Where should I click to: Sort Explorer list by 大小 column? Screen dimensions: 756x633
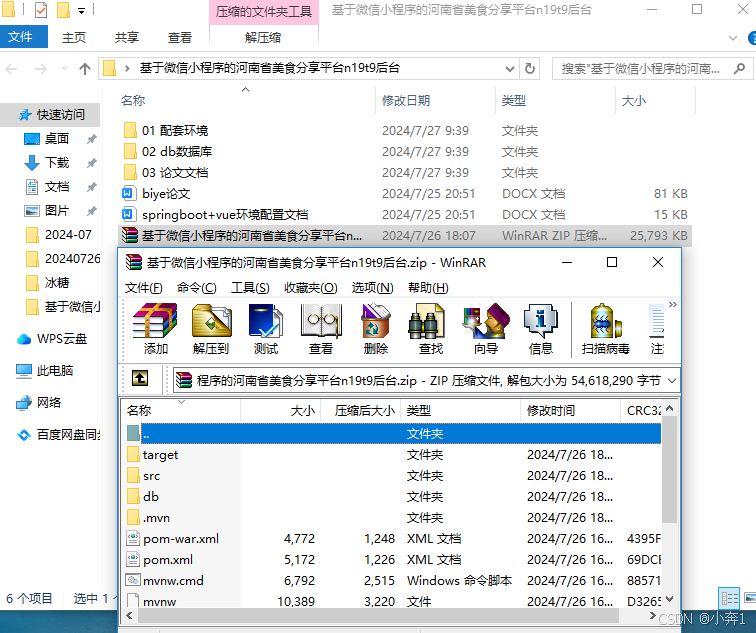pyautogui.click(x=634, y=100)
